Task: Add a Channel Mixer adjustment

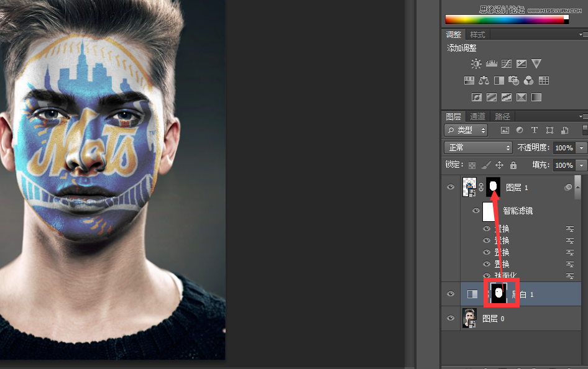Action: pos(529,80)
